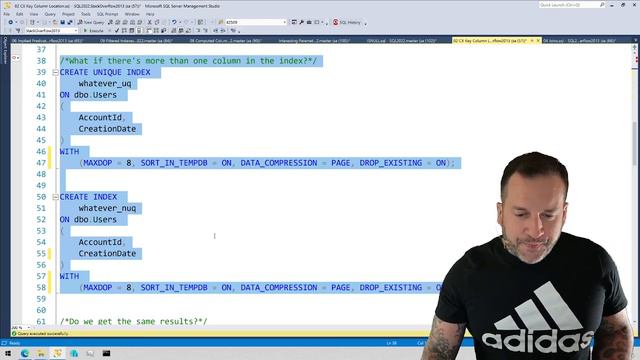Click the Save All icon
Image resolution: width=640 pixels, height=360 pixels.
click(x=70, y=22)
